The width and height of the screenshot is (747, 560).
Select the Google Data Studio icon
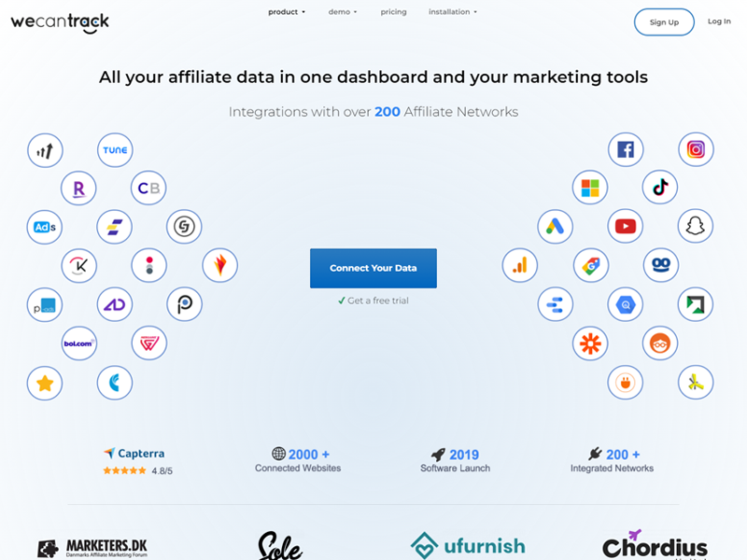pyautogui.click(x=555, y=304)
